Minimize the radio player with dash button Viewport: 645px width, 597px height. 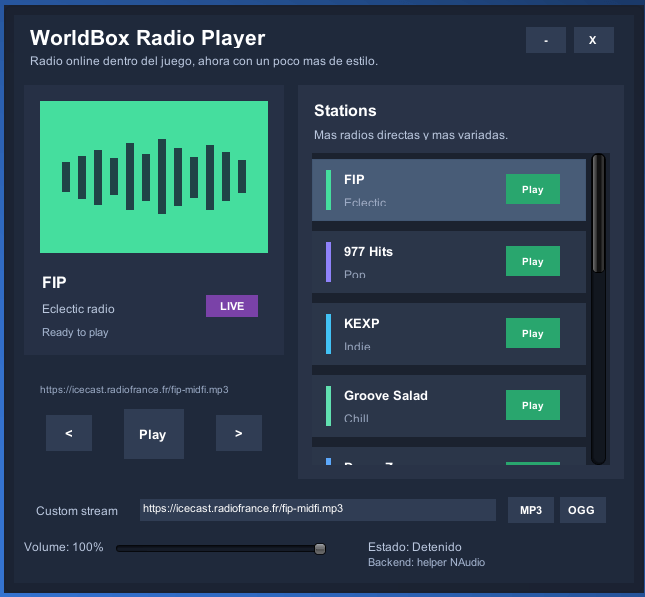coord(546,40)
